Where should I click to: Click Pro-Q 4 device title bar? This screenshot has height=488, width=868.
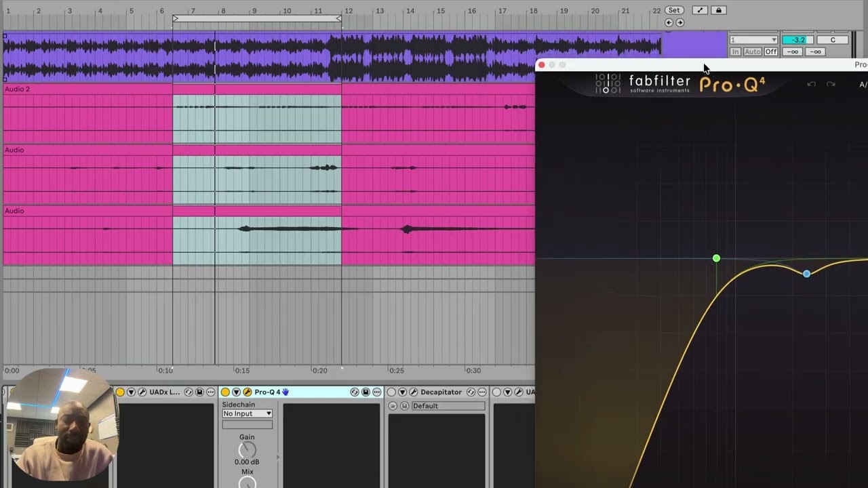301,392
